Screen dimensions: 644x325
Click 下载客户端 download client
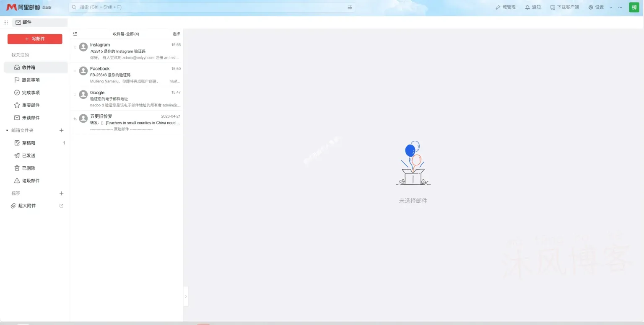pos(564,7)
